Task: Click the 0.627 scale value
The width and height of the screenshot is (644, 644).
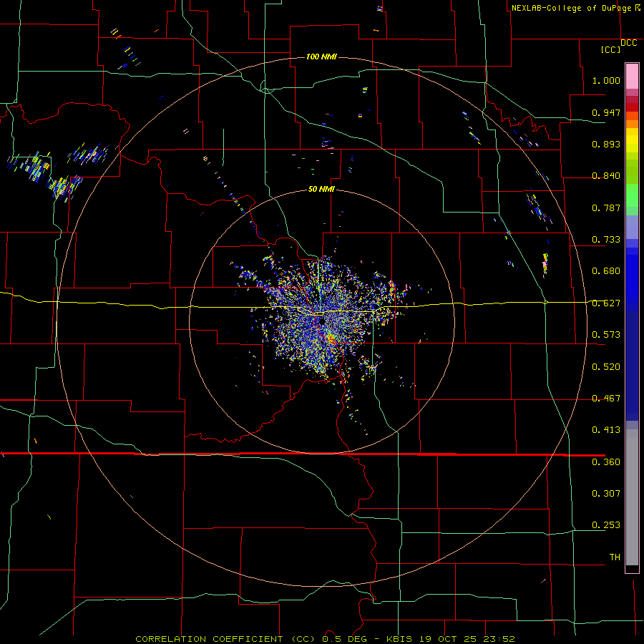Action: (x=606, y=303)
